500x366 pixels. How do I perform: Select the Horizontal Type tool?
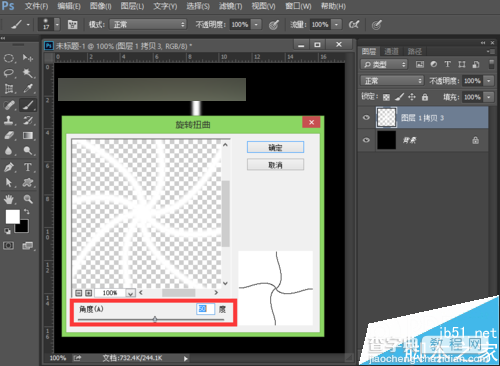(x=28, y=167)
